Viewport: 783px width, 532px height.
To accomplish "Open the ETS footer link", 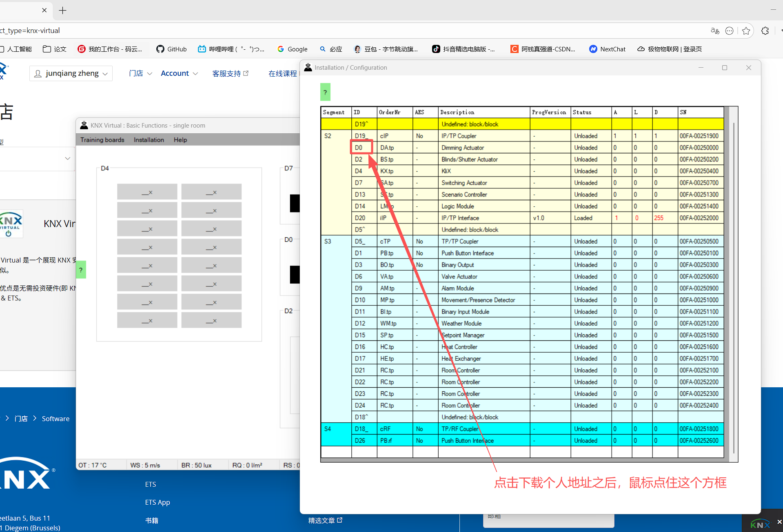I will (x=151, y=484).
